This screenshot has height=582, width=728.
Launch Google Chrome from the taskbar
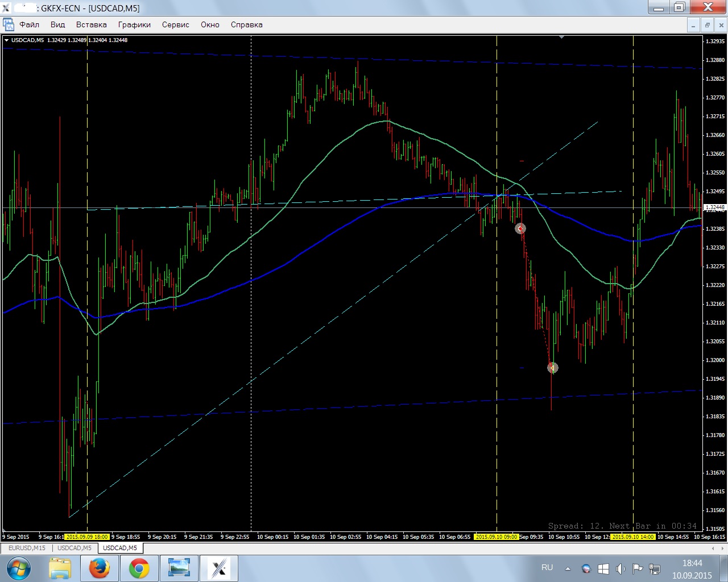point(139,568)
